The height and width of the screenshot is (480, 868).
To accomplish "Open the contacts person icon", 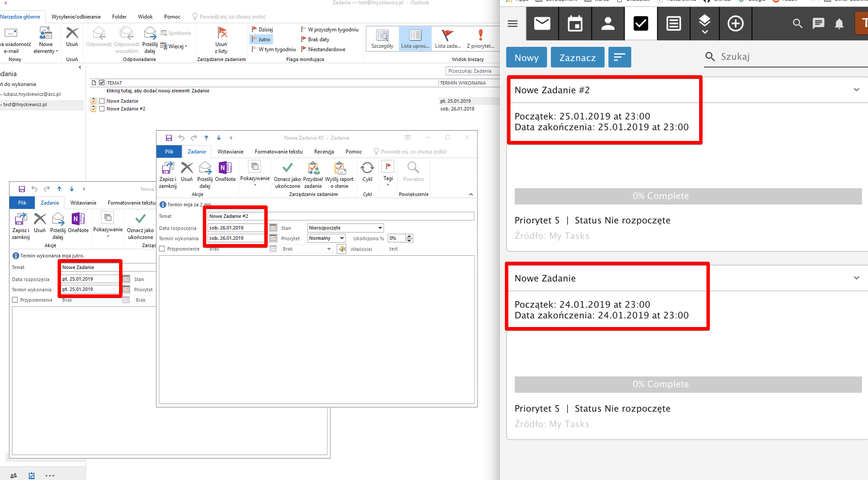I will pyautogui.click(x=608, y=24).
